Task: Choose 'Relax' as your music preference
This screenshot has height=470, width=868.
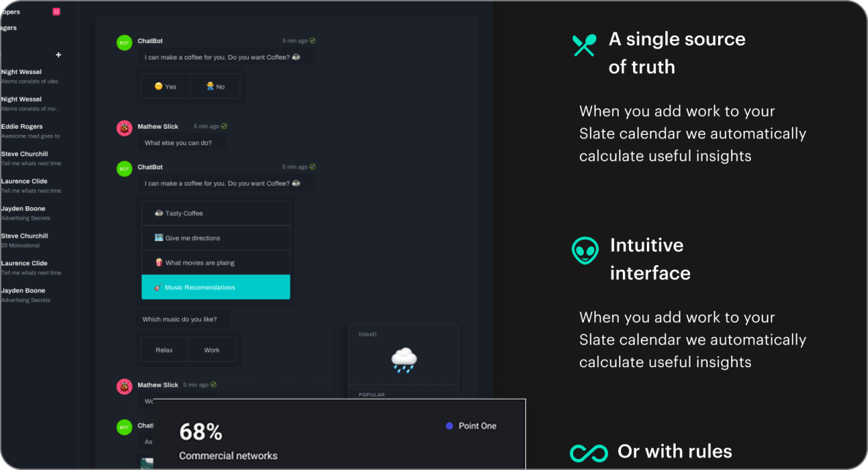Action: (x=164, y=349)
